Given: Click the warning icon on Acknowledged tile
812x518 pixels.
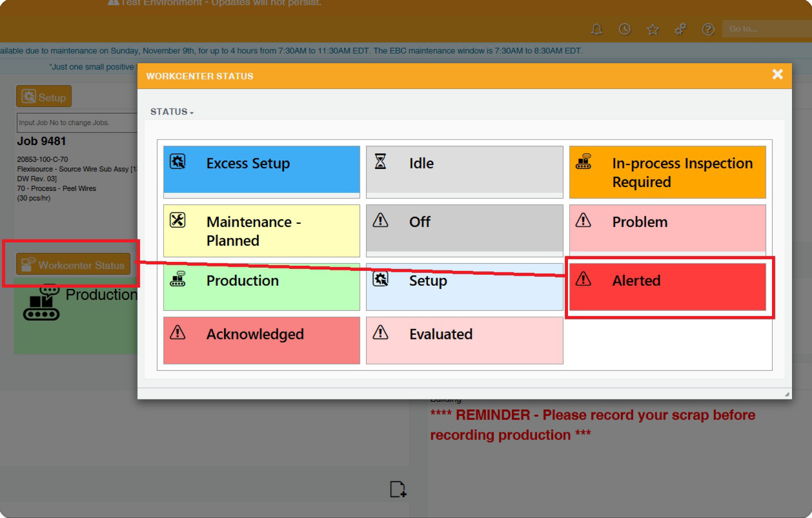Looking at the screenshot, I should [x=178, y=332].
